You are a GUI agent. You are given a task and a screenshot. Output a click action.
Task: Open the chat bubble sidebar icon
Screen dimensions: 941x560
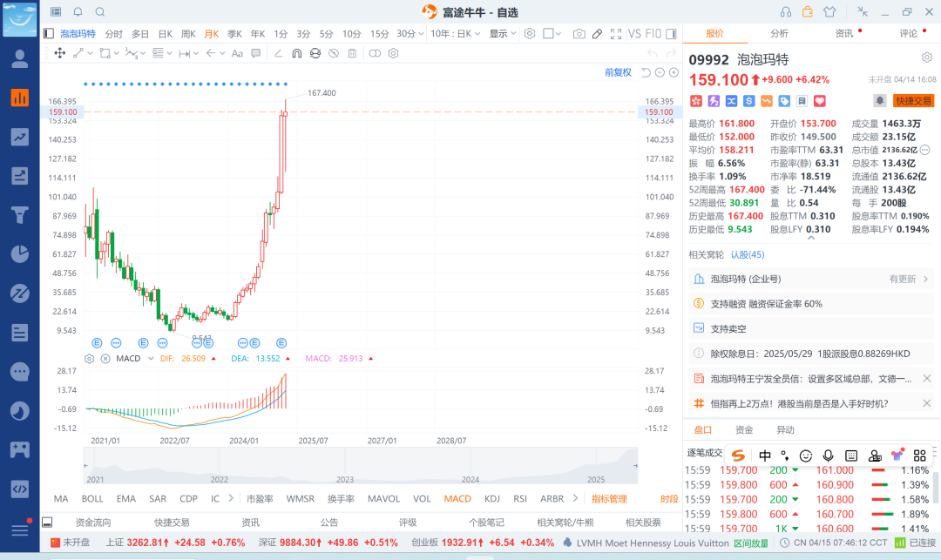(20, 372)
